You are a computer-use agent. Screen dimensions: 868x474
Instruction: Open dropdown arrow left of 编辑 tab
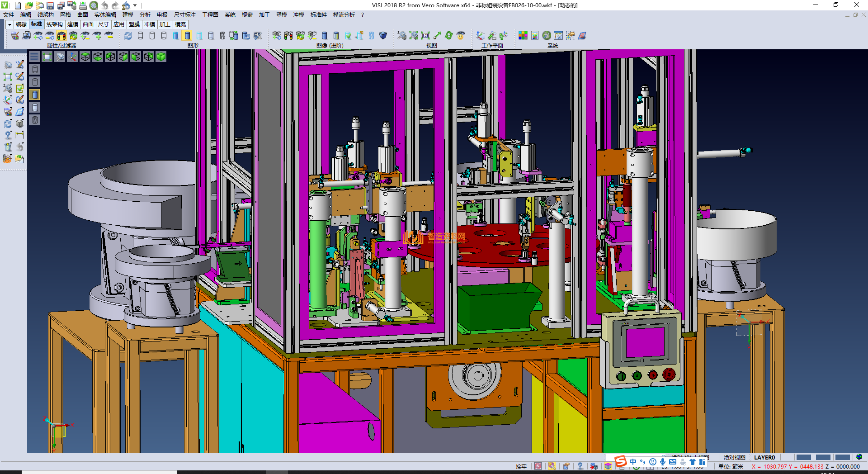click(9, 24)
